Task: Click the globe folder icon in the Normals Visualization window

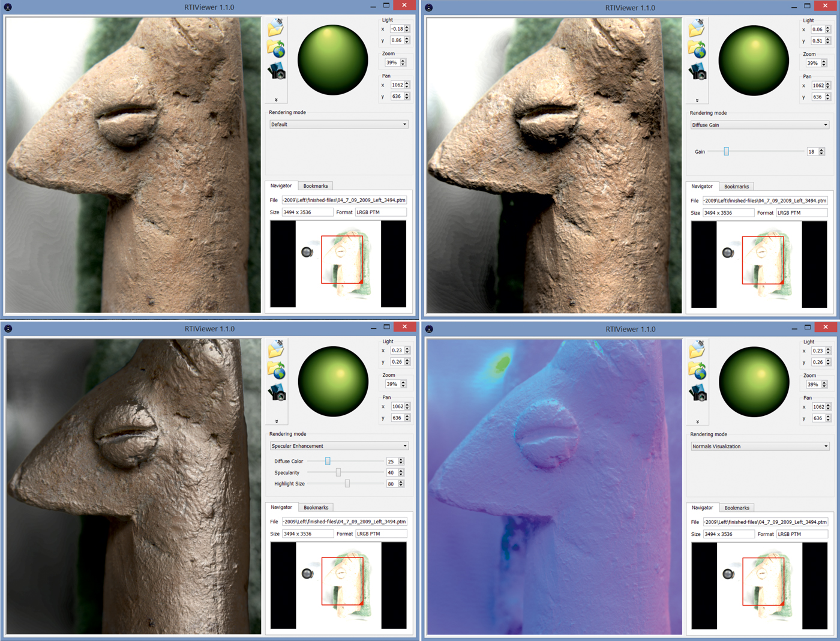Action: pyautogui.click(x=697, y=371)
